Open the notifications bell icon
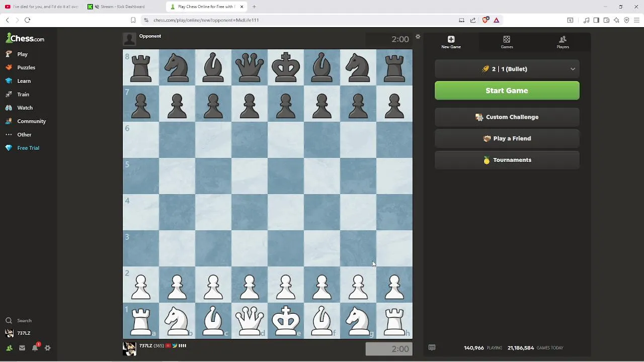644x362 pixels. click(35, 347)
